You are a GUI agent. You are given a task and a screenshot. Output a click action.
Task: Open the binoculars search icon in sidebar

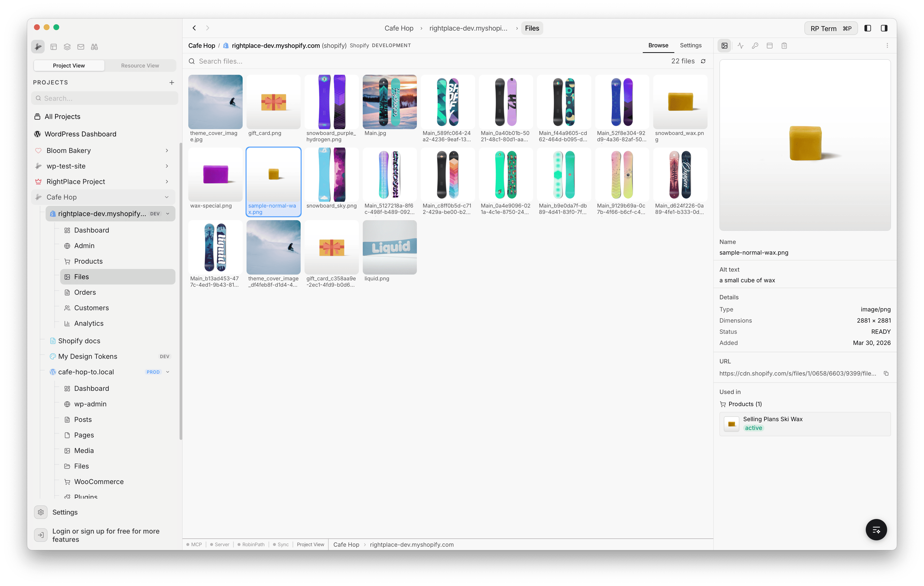94,46
